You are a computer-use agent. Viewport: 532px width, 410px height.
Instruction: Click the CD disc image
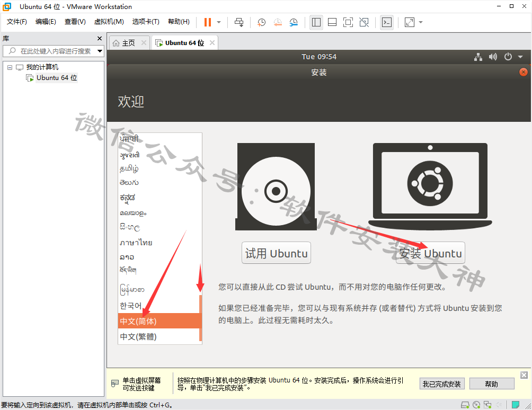[276, 187]
